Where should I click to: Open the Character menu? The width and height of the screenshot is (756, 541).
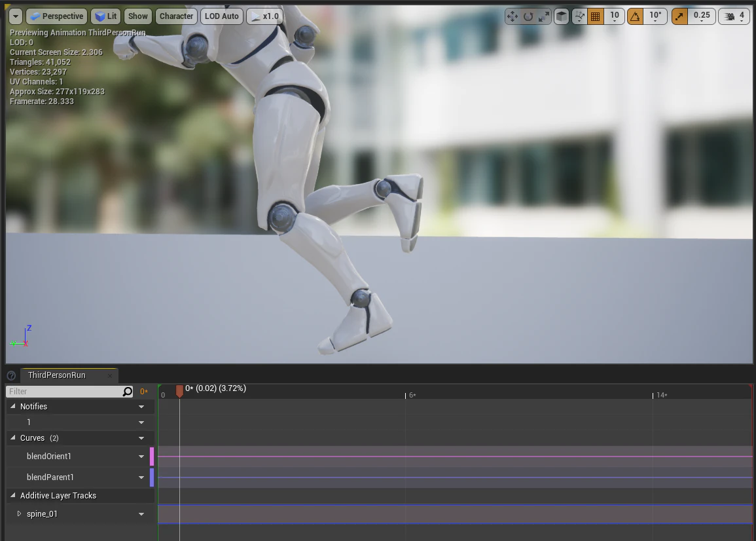coord(177,16)
